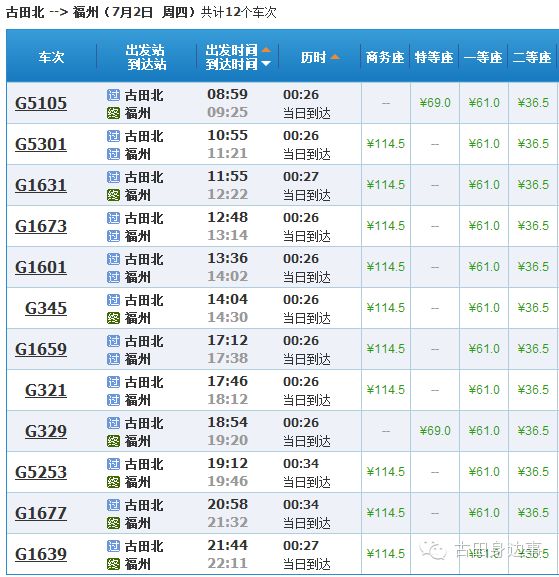Click 过 icon beside 福州 in G321 row
The width and height of the screenshot is (559, 577).
click(113, 400)
